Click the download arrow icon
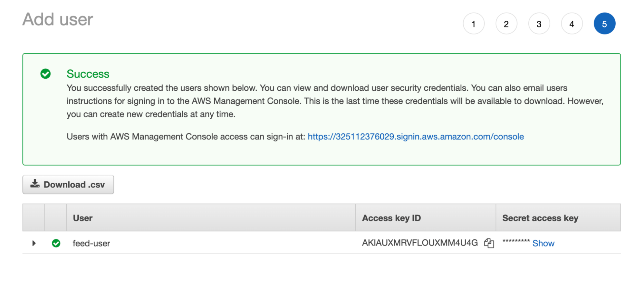Image resolution: width=644 pixels, height=283 pixels. [x=35, y=184]
